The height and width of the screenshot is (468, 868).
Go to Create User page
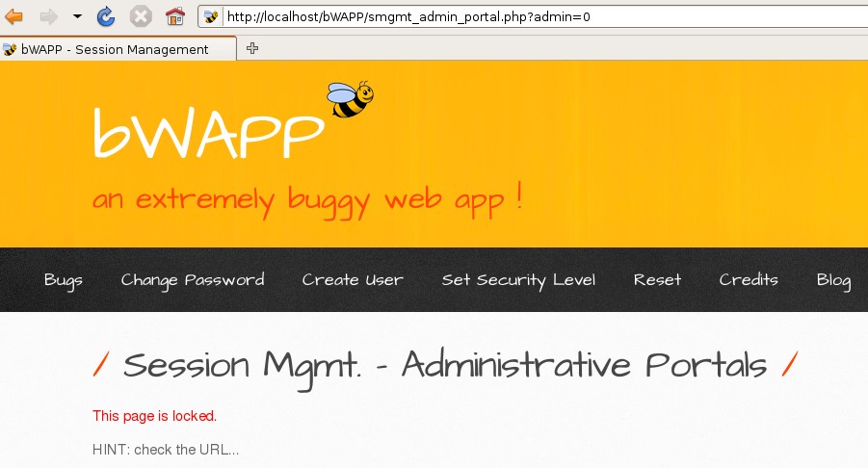click(x=353, y=280)
